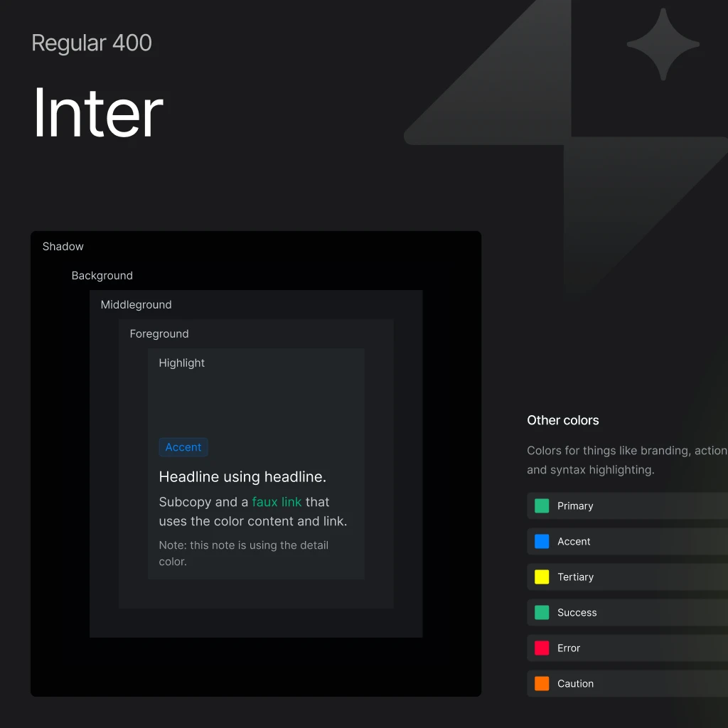
Task: Select the Shadow layer label
Action: coord(63,247)
